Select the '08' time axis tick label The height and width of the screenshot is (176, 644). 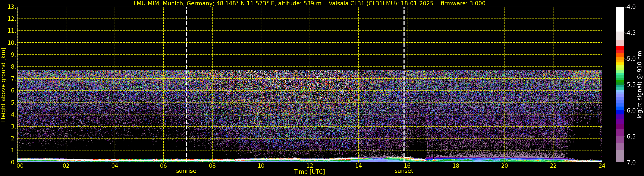(x=212, y=166)
